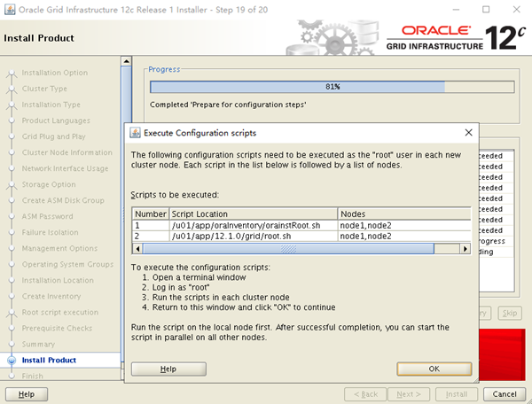532x404 pixels.
Task: Select Storage Option step
Action: (49, 184)
